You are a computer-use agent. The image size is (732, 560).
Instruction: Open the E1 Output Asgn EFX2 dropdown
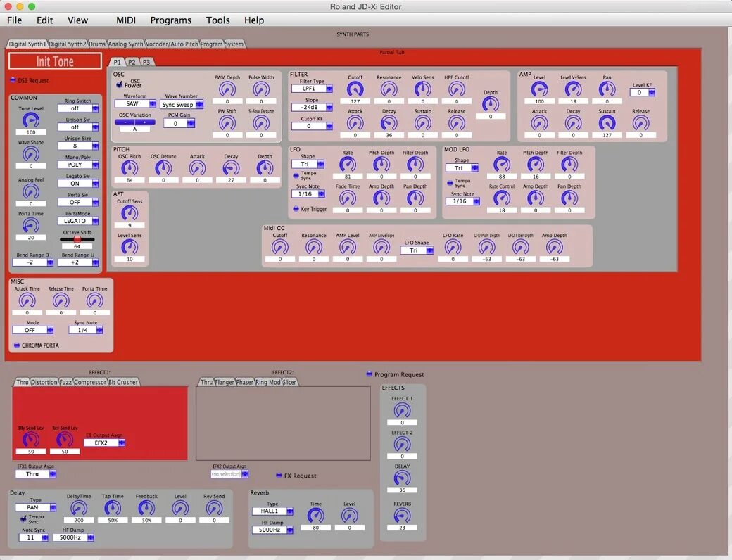[x=105, y=443]
